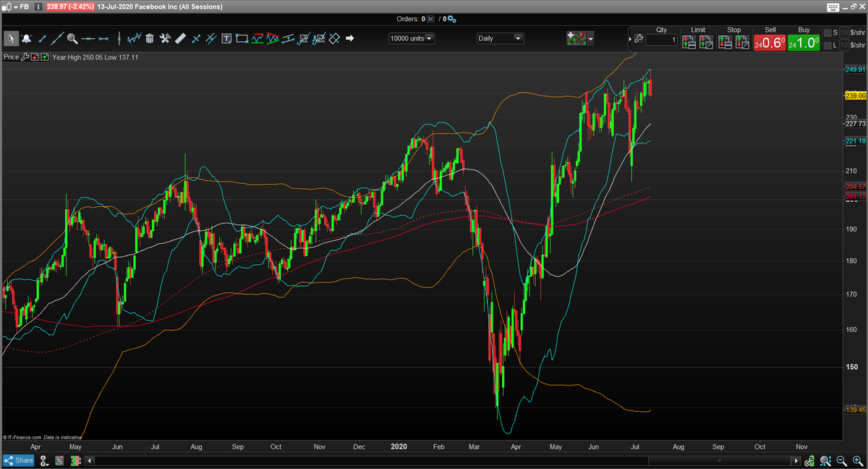Select the rectangle drawing tool
The height and width of the screenshot is (469, 868).
tap(242, 38)
